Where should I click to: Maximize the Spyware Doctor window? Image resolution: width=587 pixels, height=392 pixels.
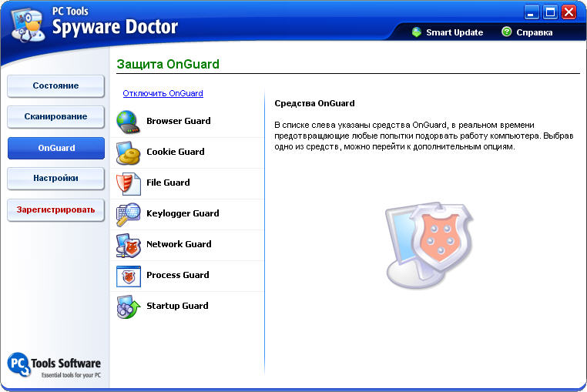550,12
